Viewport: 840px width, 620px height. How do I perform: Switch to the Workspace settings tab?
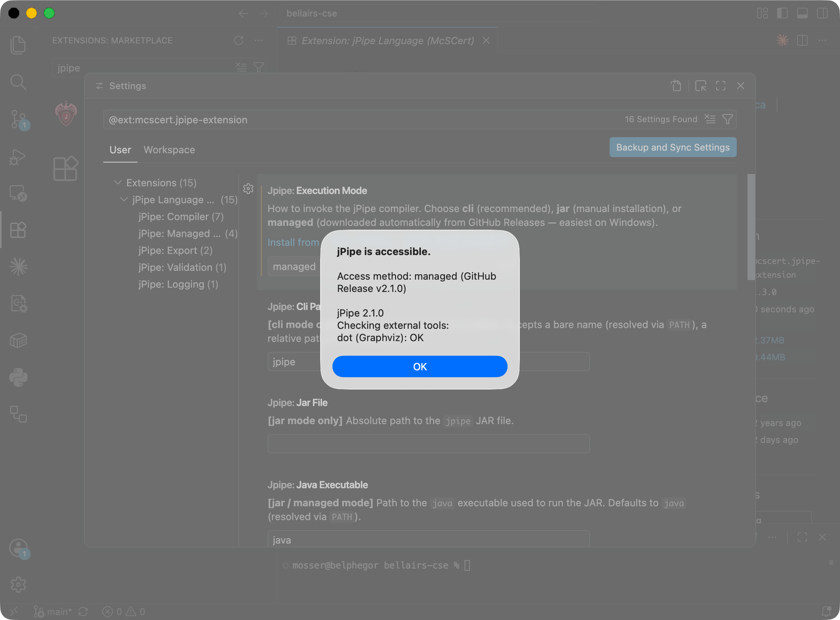169,150
